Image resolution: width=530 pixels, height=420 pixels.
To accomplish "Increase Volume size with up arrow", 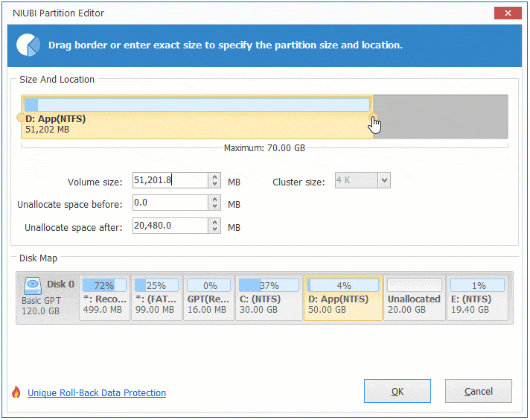I will pyautogui.click(x=215, y=177).
